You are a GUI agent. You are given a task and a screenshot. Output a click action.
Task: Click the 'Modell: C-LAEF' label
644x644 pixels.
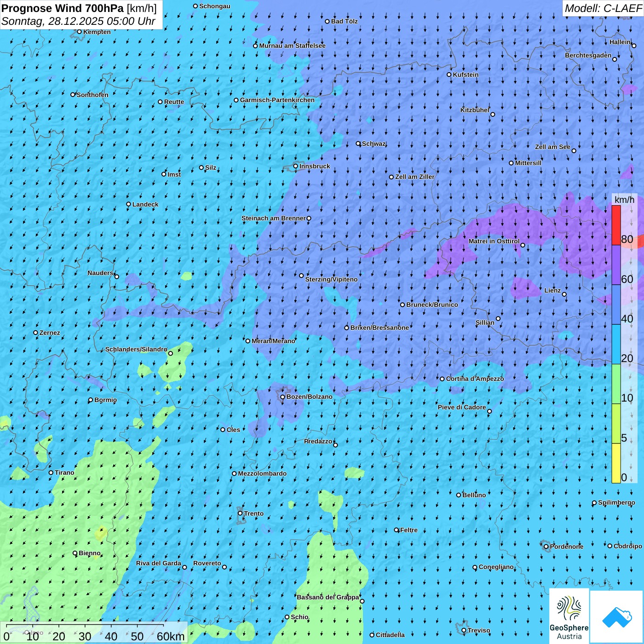click(603, 8)
